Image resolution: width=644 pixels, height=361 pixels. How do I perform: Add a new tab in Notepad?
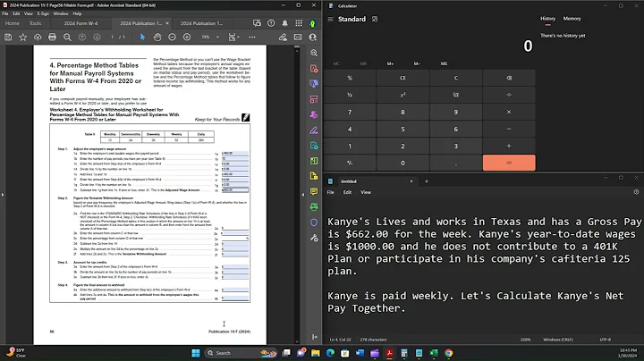click(x=427, y=181)
